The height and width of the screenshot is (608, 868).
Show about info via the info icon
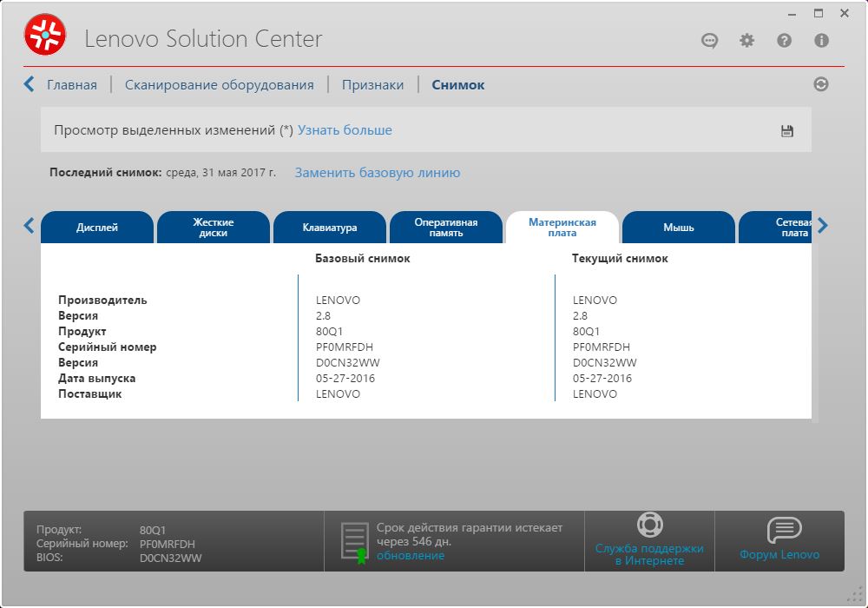coord(821,41)
